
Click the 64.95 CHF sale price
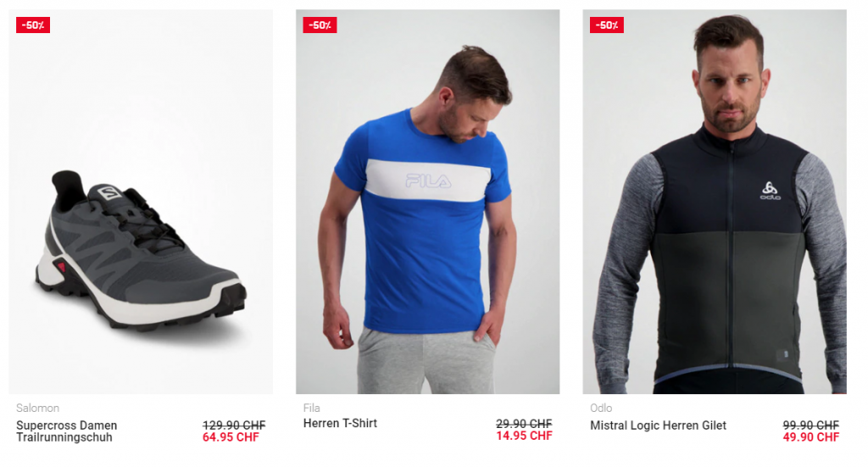pyautogui.click(x=231, y=437)
